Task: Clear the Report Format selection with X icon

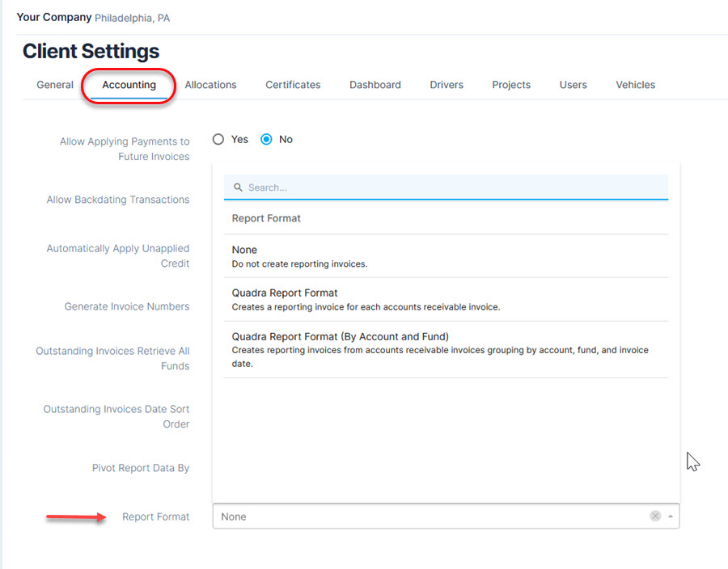Action: 655,516
